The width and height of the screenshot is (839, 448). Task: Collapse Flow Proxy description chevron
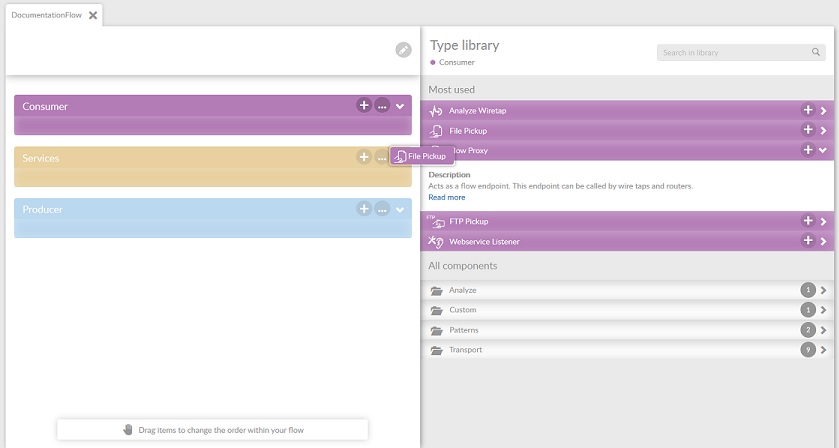[823, 150]
